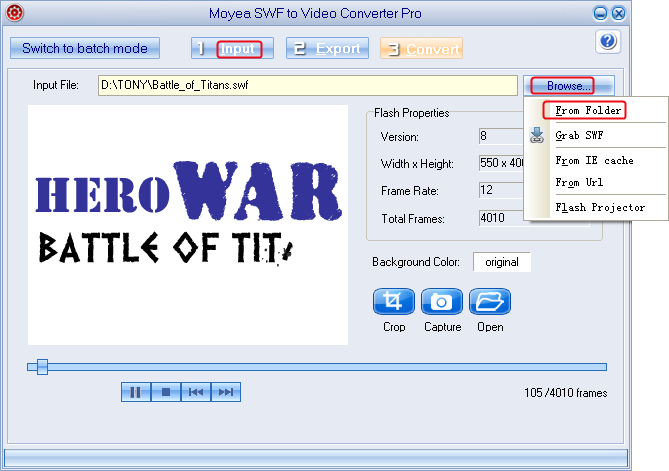Choose From IE cache menu entry
The image size is (669, 471).
594,160
